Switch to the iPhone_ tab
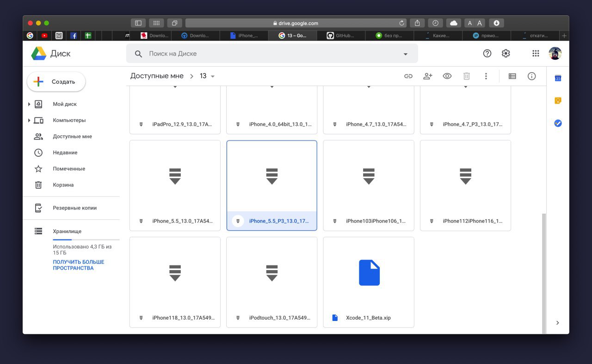Screen dimensions: 592x364 (244, 36)
